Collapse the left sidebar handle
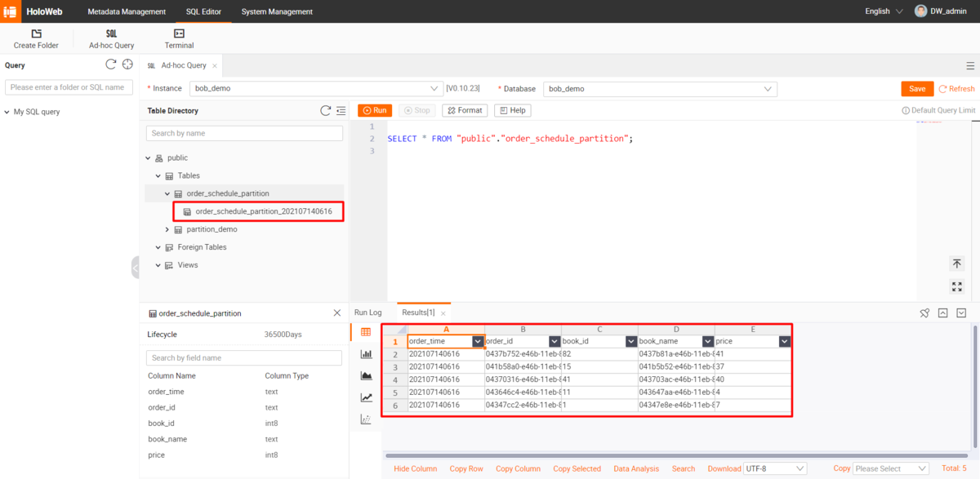Image resolution: width=980 pixels, height=479 pixels. [x=136, y=268]
